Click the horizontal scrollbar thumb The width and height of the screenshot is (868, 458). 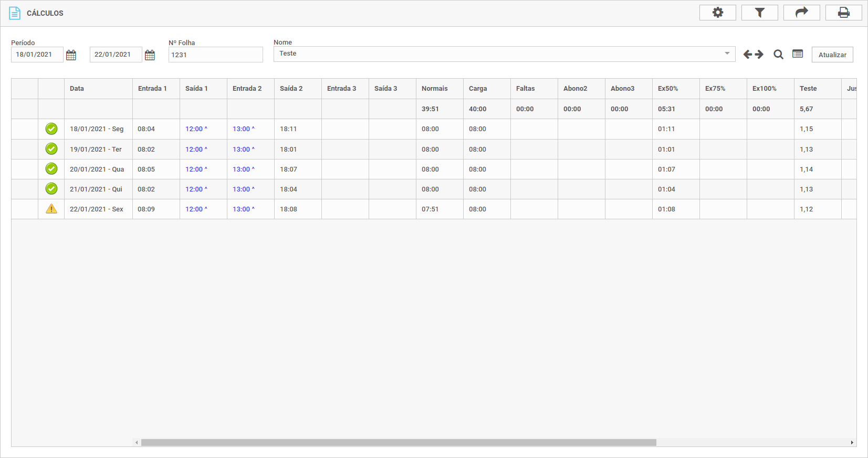[398, 442]
